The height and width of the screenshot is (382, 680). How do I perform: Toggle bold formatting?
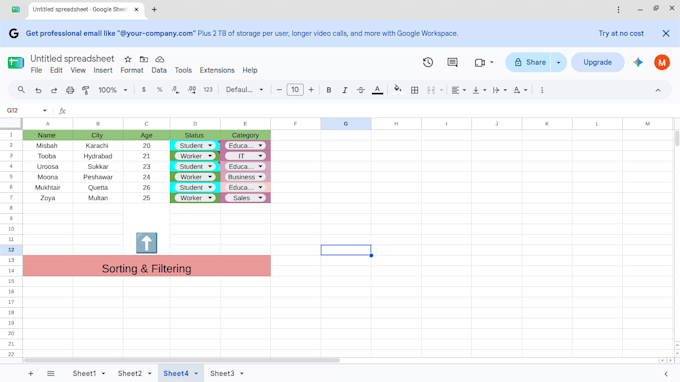pyautogui.click(x=329, y=90)
